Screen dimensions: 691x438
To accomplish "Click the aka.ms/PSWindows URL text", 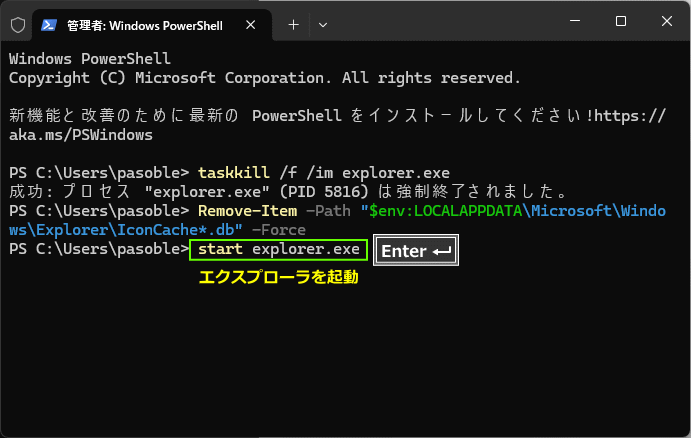I will coord(81,135).
